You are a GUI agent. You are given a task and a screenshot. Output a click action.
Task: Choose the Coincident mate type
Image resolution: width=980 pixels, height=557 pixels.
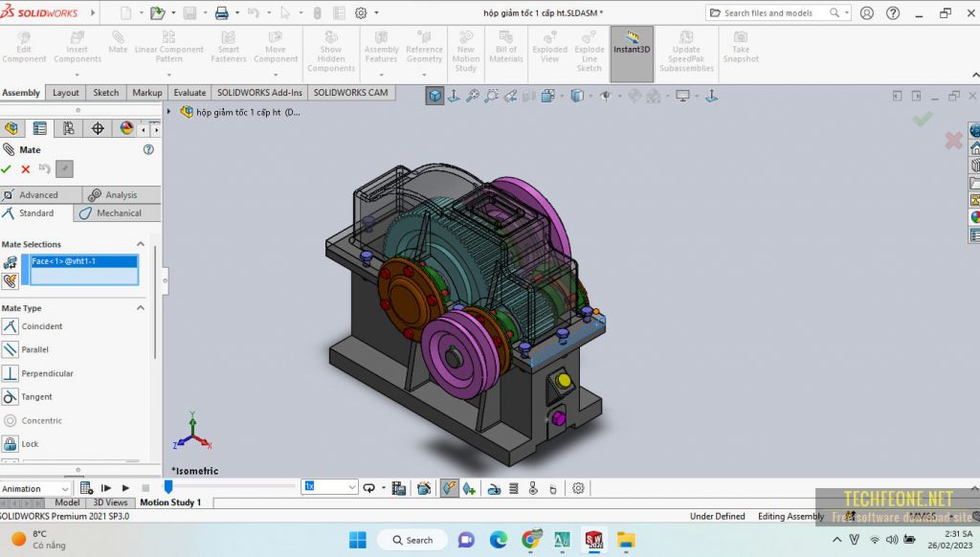41,326
